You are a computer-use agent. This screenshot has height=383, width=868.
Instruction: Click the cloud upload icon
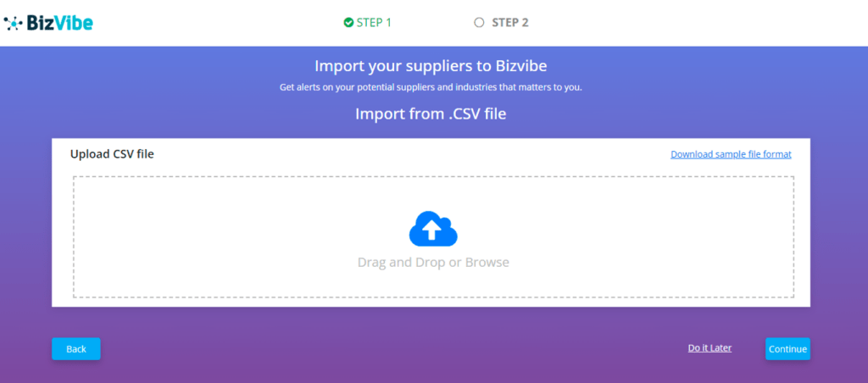(433, 229)
